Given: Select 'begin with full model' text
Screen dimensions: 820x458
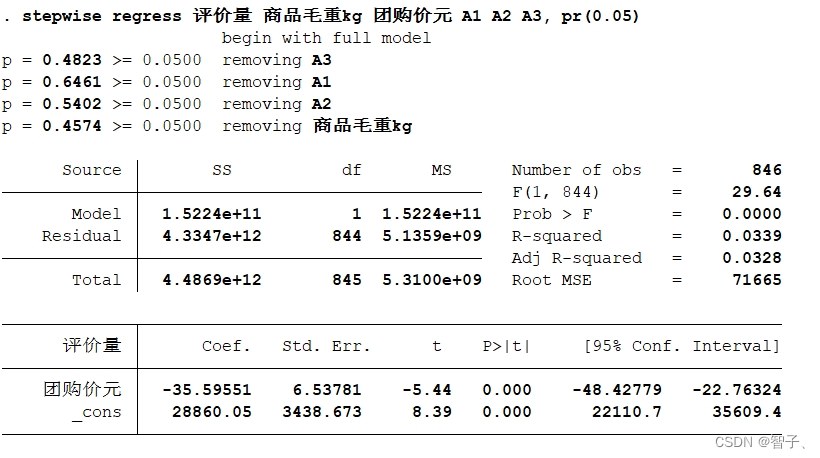Looking at the screenshot, I should coord(326,38).
